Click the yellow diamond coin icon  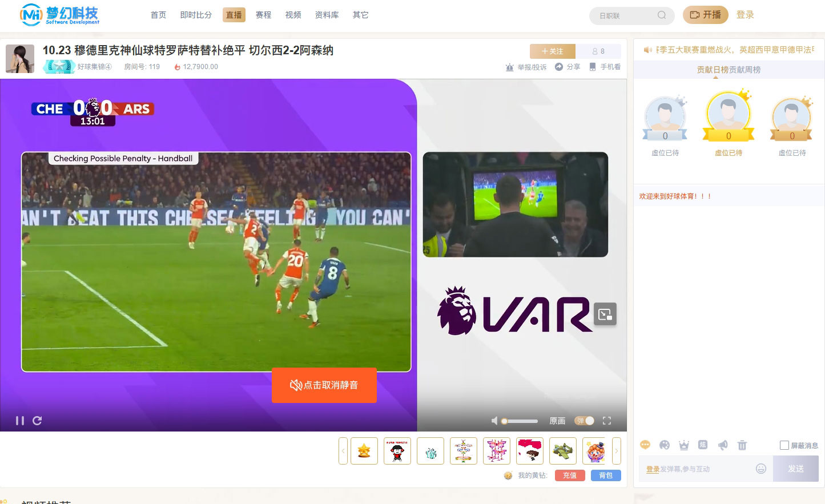pyautogui.click(x=508, y=475)
